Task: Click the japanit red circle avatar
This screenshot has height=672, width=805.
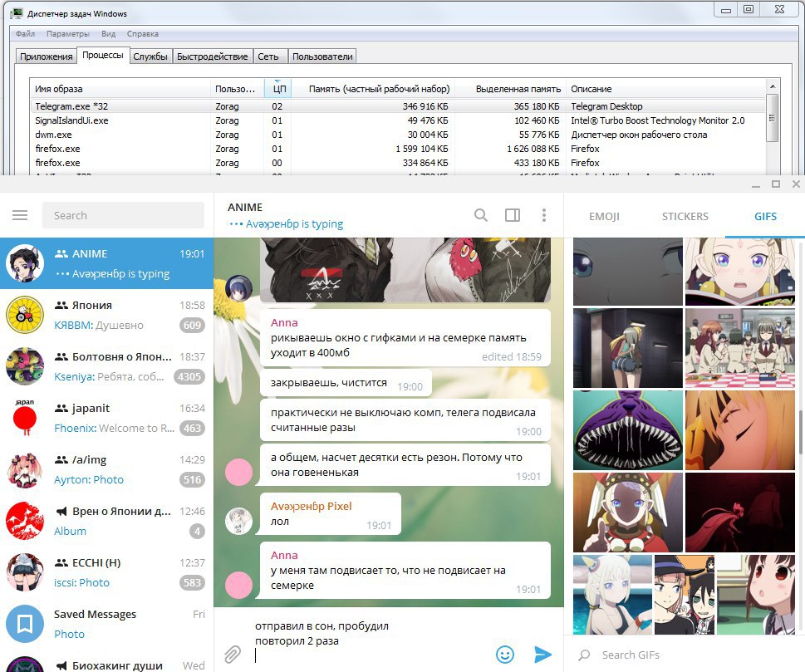Action: click(x=25, y=418)
